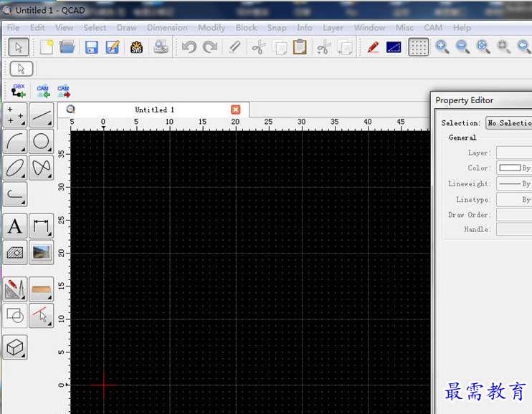Open the isometric cube projection tools
This screenshot has width=532, height=414.
pos(15,347)
